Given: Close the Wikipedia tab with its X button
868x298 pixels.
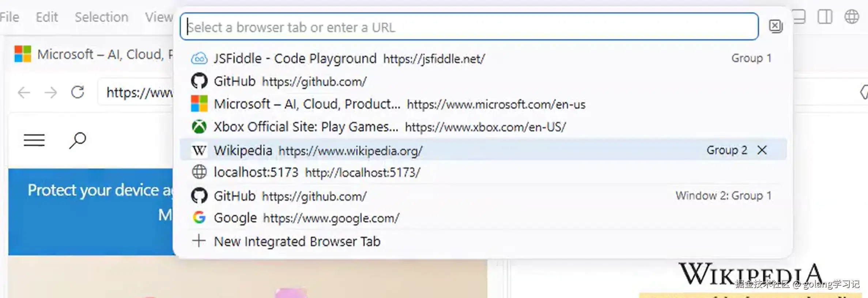Looking at the screenshot, I should [762, 150].
